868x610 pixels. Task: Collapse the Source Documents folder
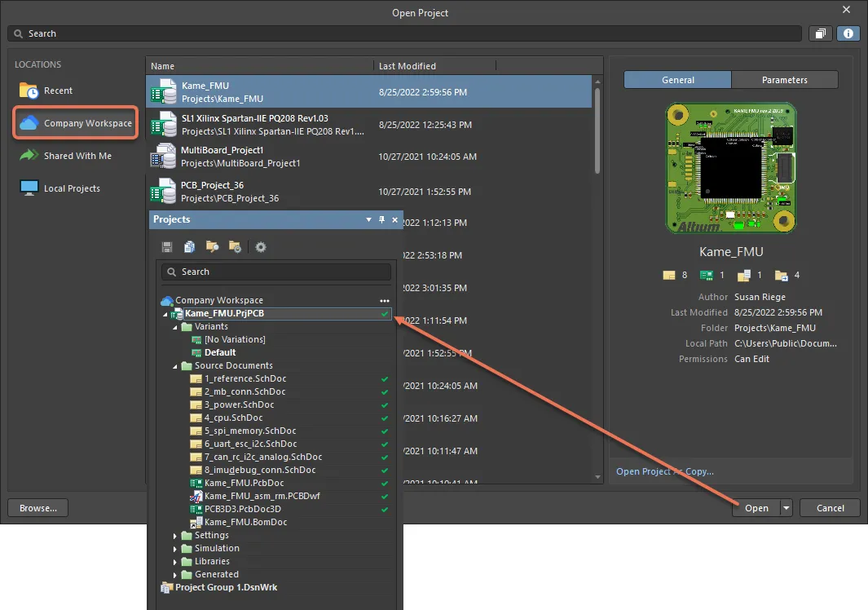click(175, 366)
